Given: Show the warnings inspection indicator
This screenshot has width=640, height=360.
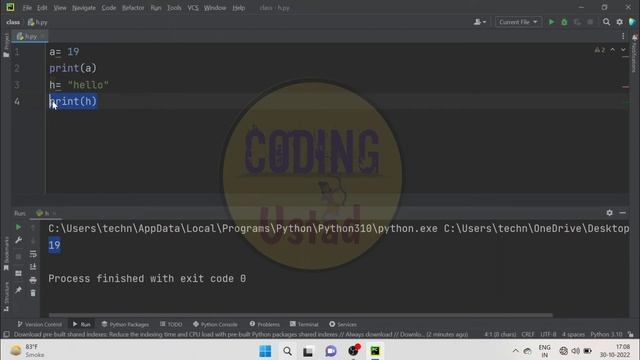Looking at the screenshot, I should (x=600, y=50).
